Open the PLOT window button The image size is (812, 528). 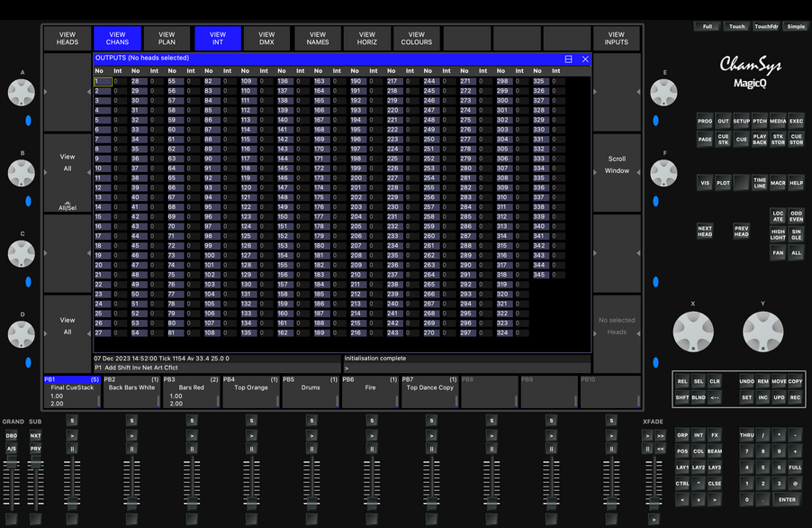(x=723, y=183)
